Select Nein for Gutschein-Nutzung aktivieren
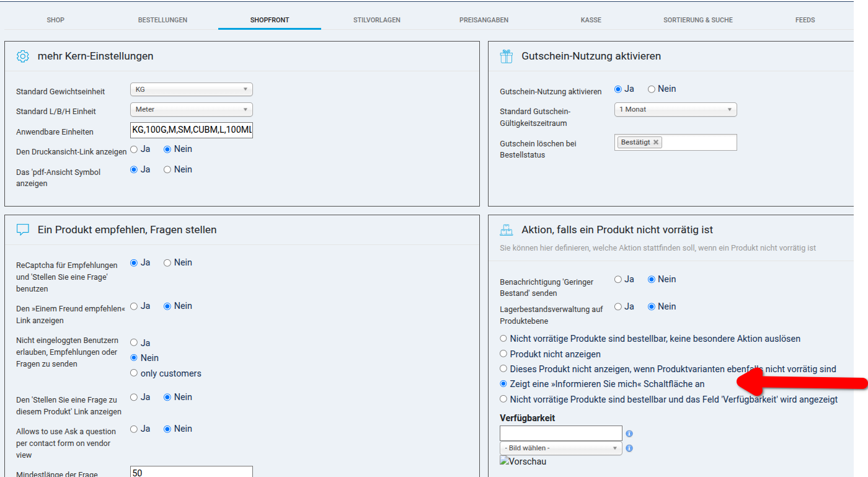 coord(652,89)
